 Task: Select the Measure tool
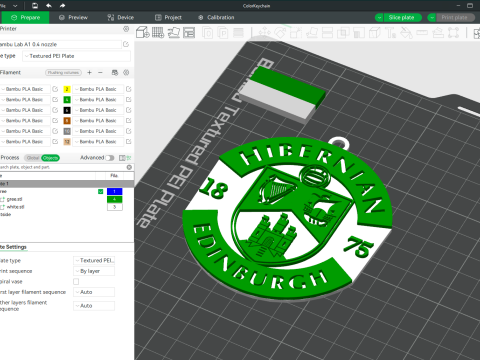[x=422, y=33]
